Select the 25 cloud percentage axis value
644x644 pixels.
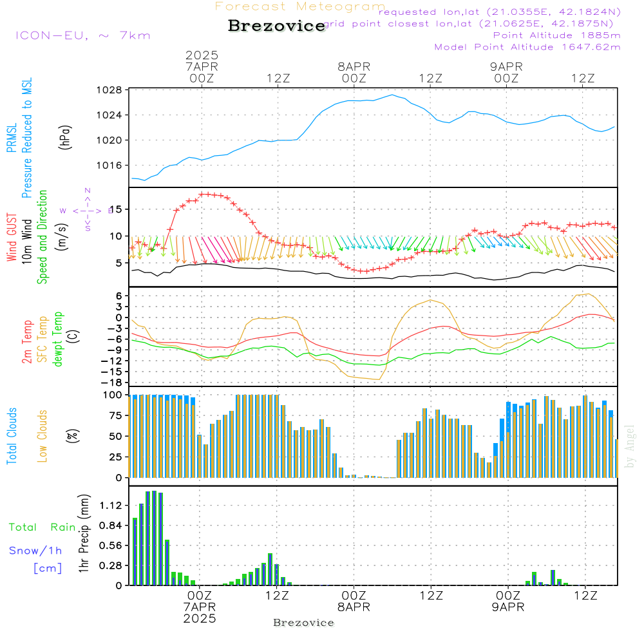click(x=116, y=457)
